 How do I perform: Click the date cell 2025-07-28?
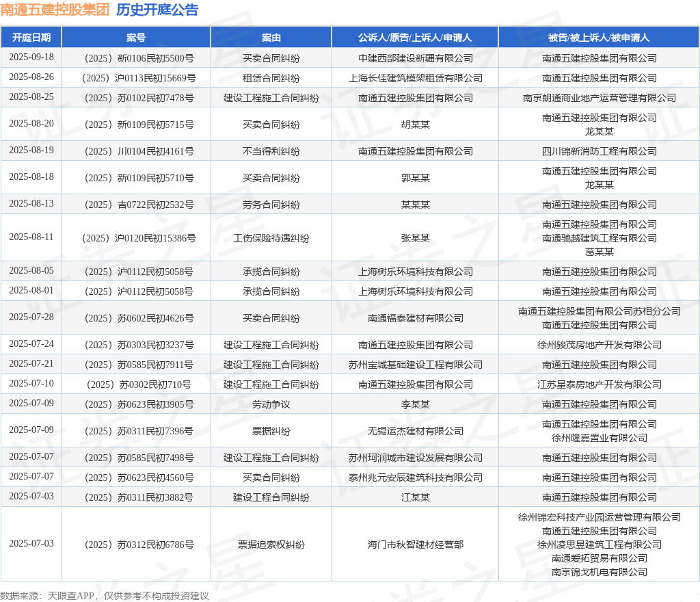[x=31, y=317]
